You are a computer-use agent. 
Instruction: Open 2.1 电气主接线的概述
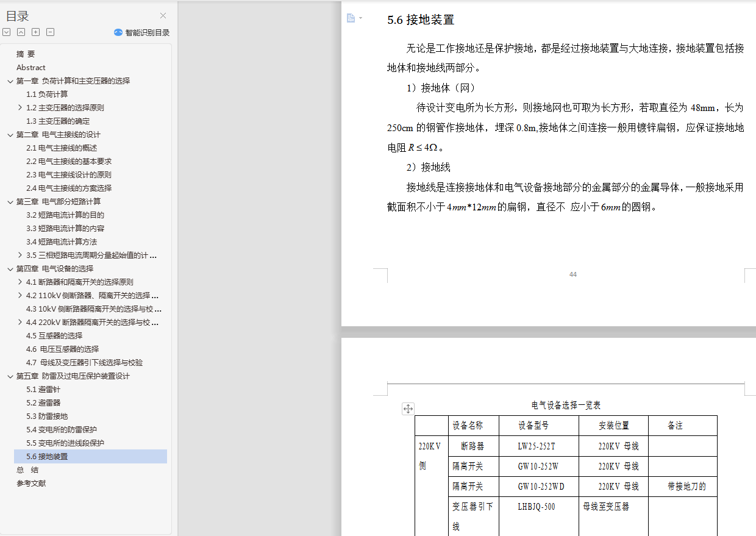(x=62, y=148)
